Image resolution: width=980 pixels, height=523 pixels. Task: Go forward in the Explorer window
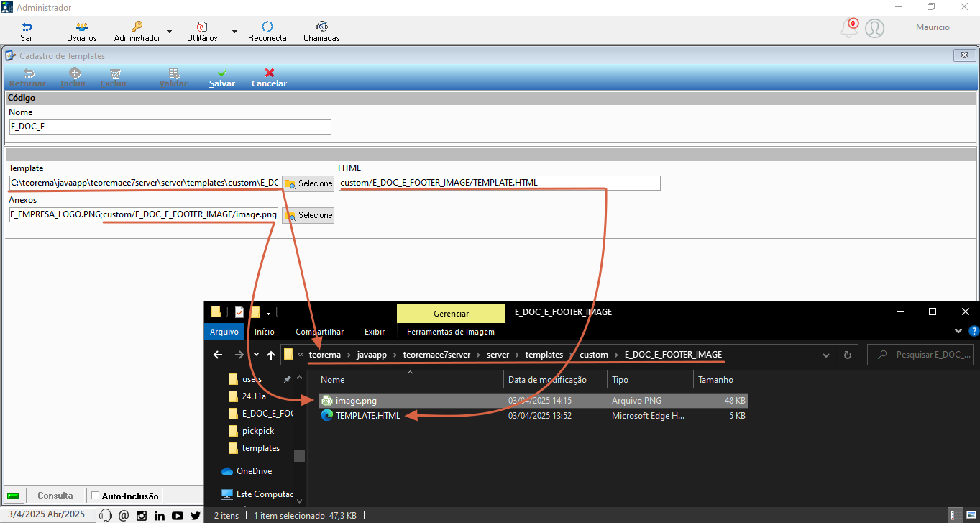pyautogui.click(x=239, y=355)
